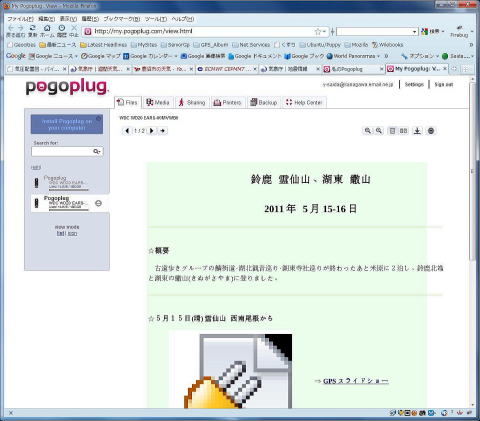The image size is (480, 421).
Task: Open the 編集 menu
Action: point(46,19)
